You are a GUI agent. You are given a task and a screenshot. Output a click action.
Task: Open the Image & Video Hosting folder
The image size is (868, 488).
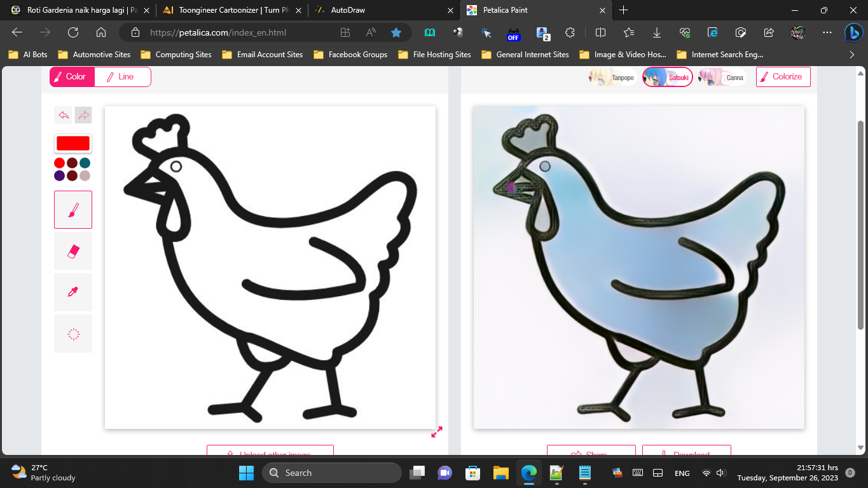(623, 55)
